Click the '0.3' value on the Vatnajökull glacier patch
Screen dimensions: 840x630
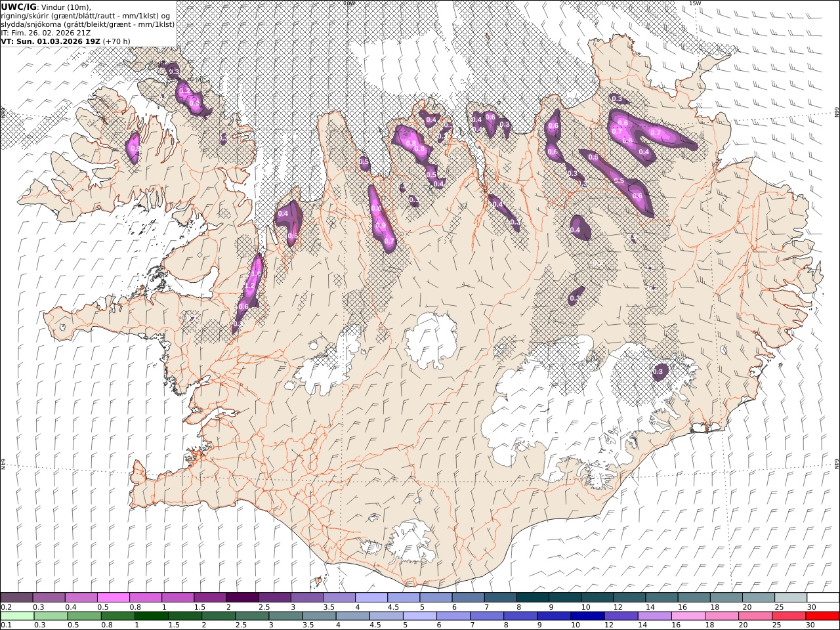659,372
